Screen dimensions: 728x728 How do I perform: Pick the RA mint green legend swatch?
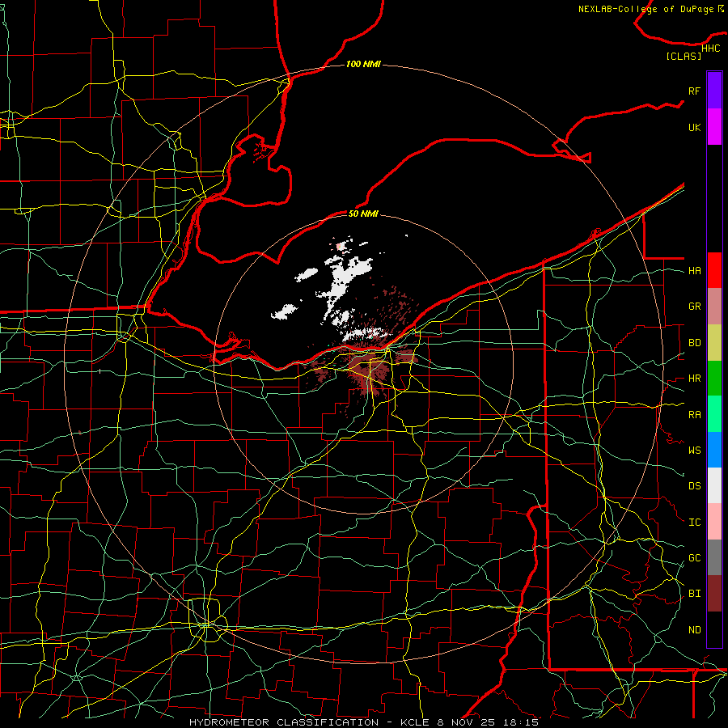point(714,414)
